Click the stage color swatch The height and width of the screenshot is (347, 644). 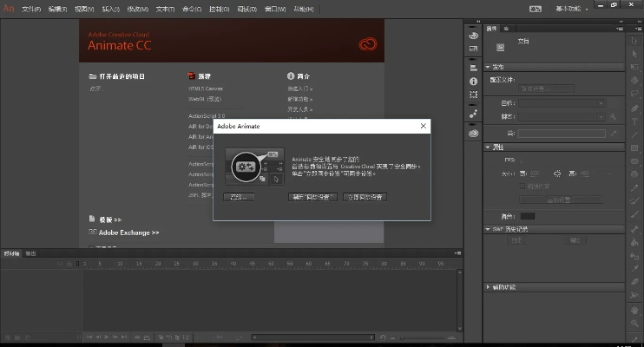pos(528,216)
